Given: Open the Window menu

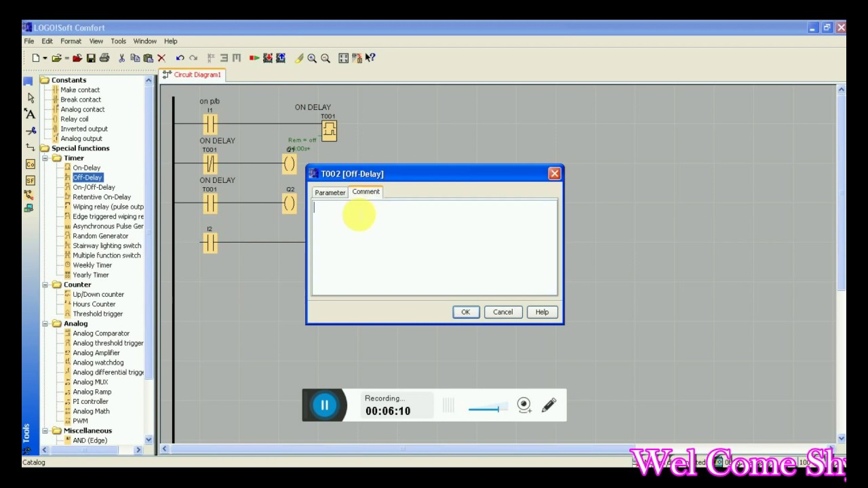Looking at the screenshot, I should tap(145, 41).
